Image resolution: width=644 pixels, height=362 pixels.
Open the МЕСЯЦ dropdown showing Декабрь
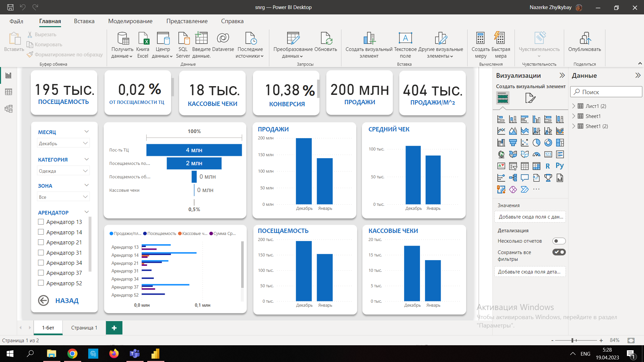63,142
